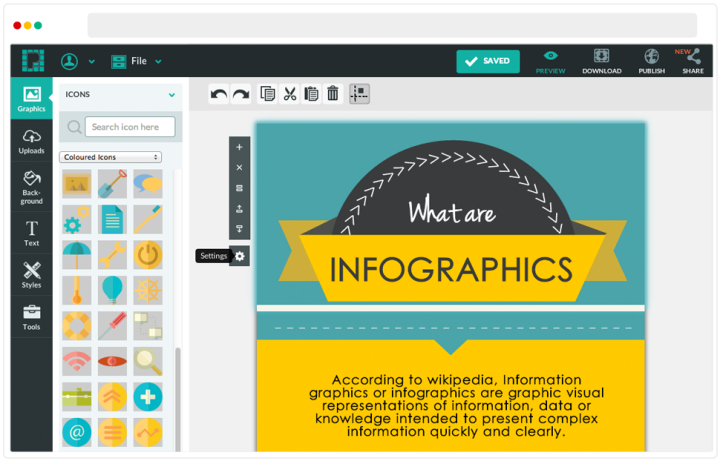Redo the last action

241,94
